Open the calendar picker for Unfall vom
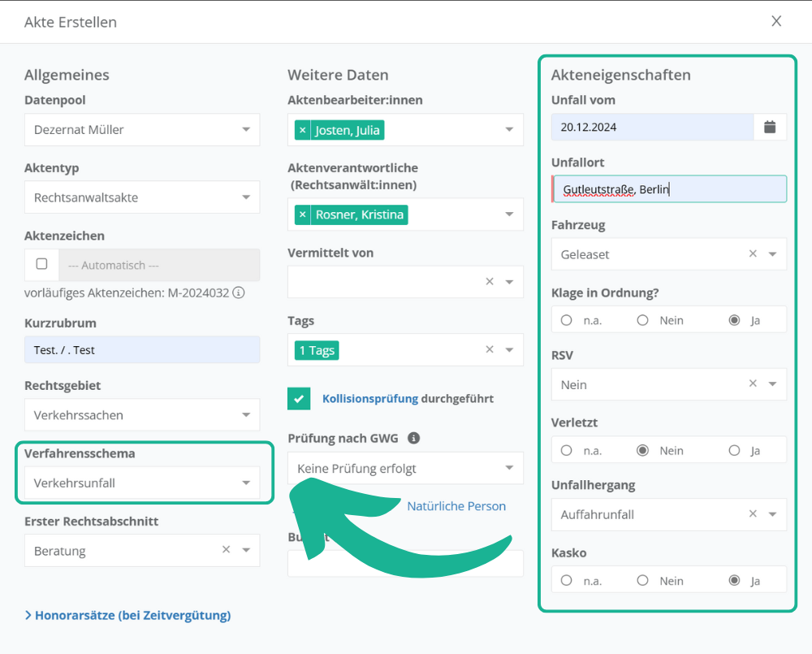812x654 pixels. [770, 127]
